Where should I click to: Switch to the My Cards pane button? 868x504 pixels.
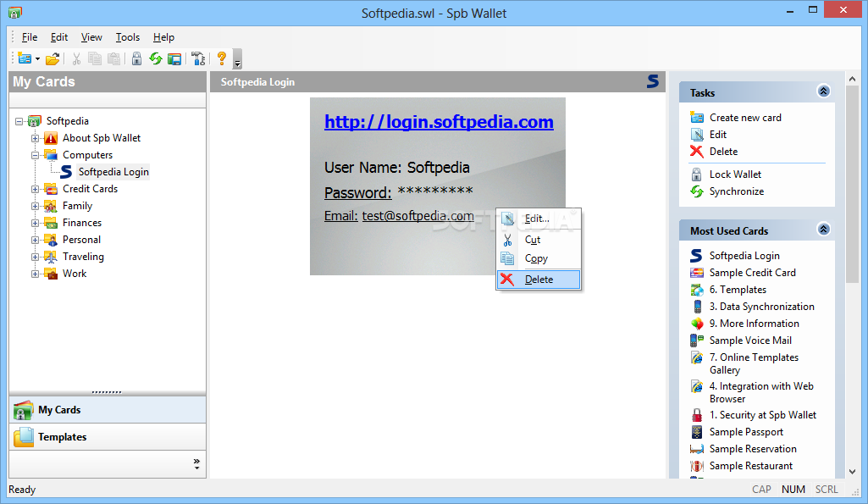tap(108, 410)
